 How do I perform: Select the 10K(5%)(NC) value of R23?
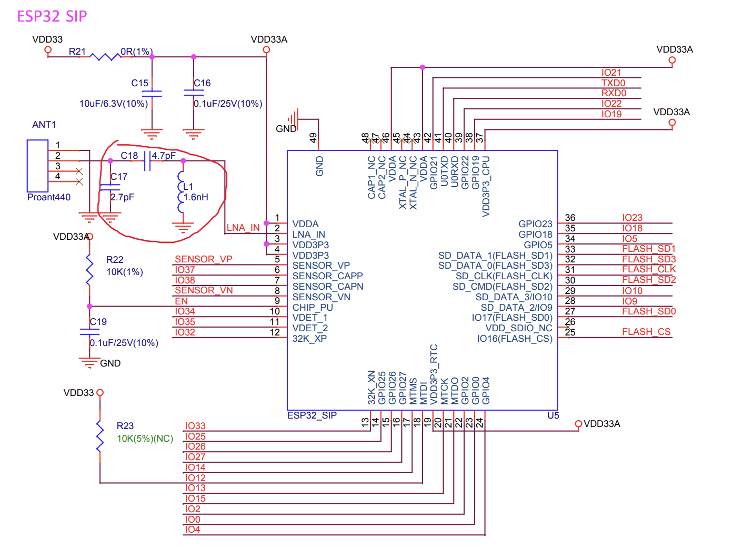tap(145, 439)
